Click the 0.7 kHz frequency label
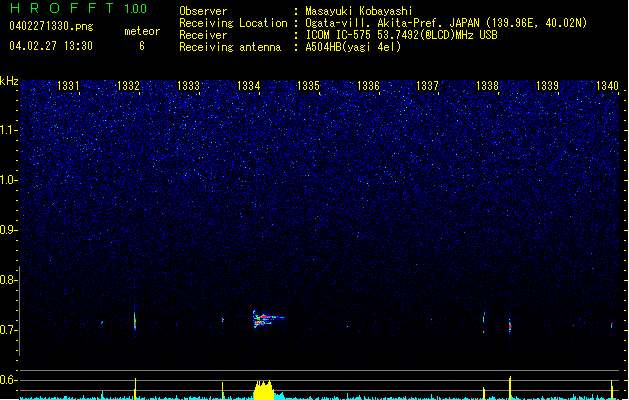 pyautogui.click(x=8, y=330)
